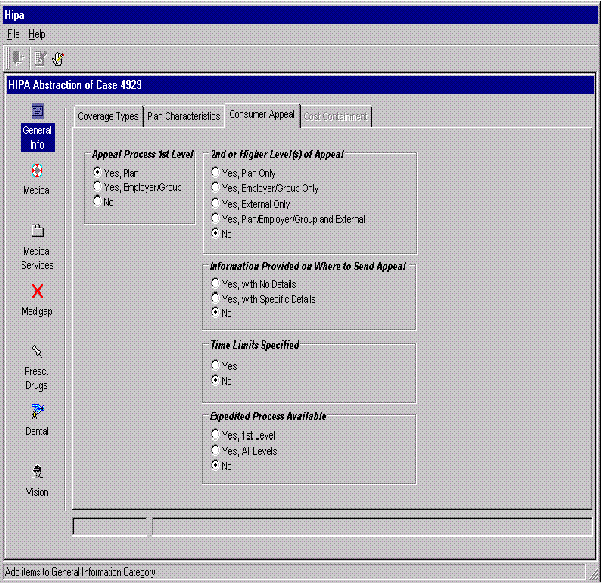This screenshot has height=584, width=601.
Task: Open the Help menu
Action: click(x=36, y=34)
